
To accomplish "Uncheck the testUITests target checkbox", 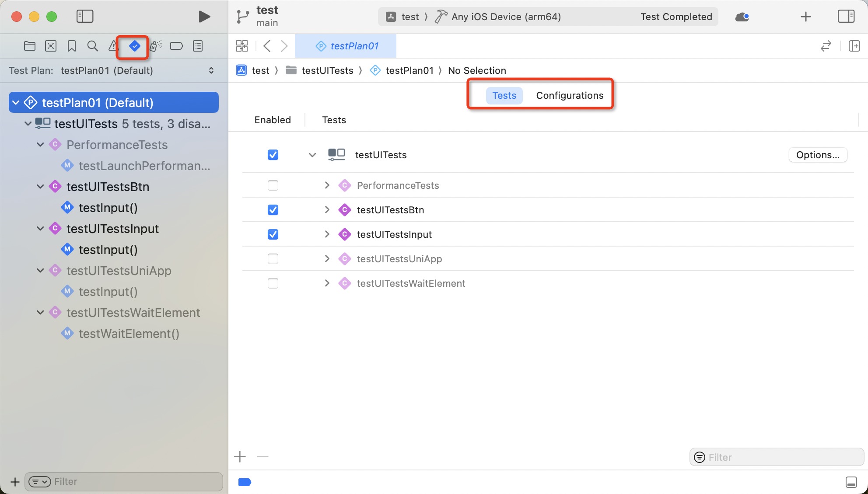I will click(x=273, y=155).
